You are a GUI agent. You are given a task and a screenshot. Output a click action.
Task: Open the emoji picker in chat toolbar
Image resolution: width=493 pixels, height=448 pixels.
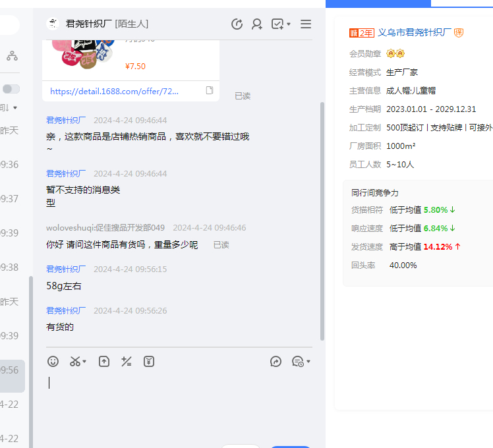(53, 361)
